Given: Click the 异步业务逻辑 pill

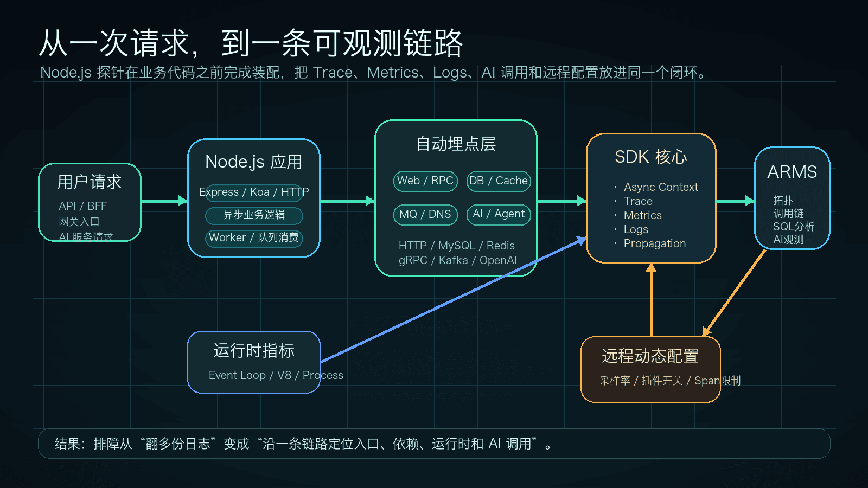Looking at the screenshot, I should pos(254,215).
